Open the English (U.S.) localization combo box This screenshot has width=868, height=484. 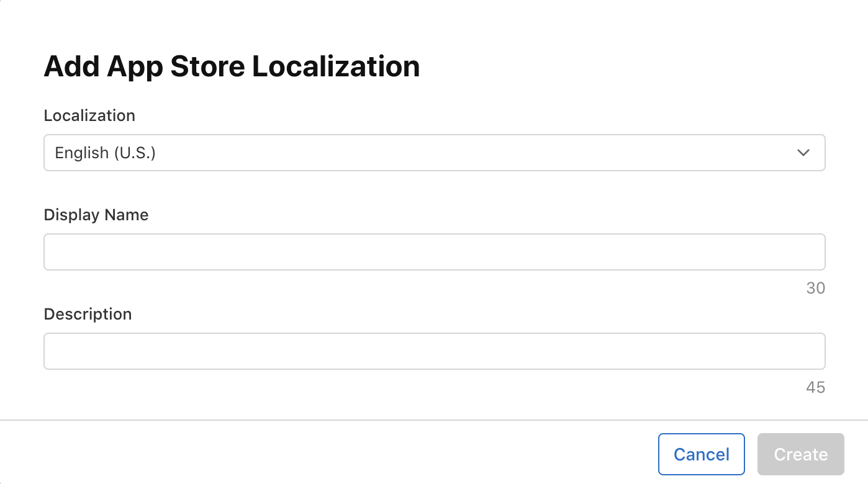point(434,153)
